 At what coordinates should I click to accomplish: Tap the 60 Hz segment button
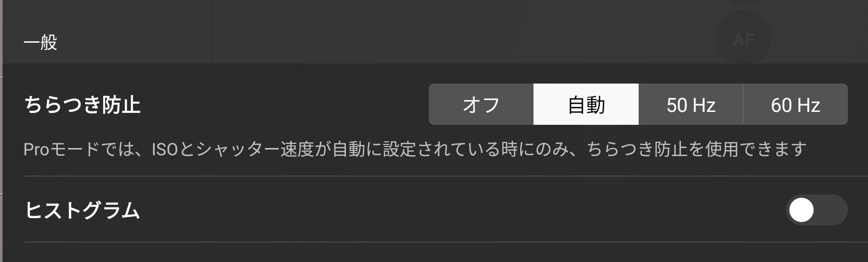click(x=795, y=105)
